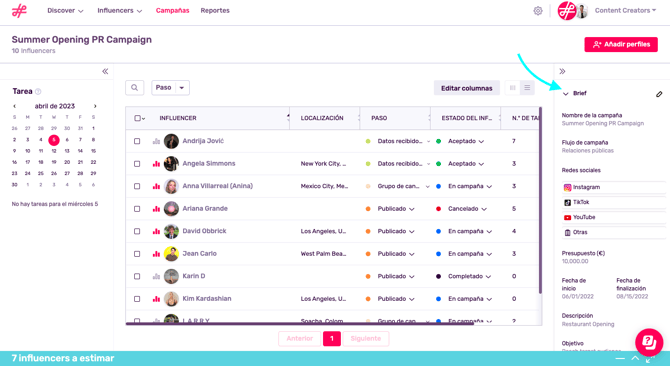Click the Instagram network icon
The image size is (670, 366).
(567, 187)
